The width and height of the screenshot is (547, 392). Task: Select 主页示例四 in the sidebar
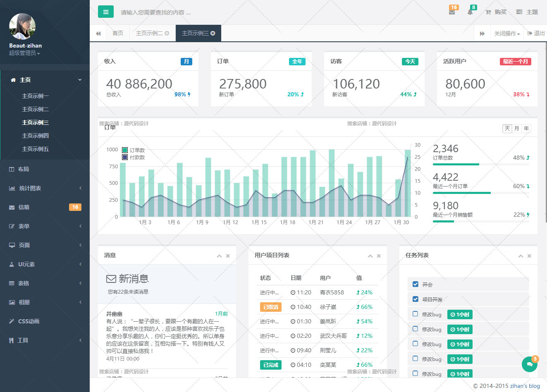[35, 136]
